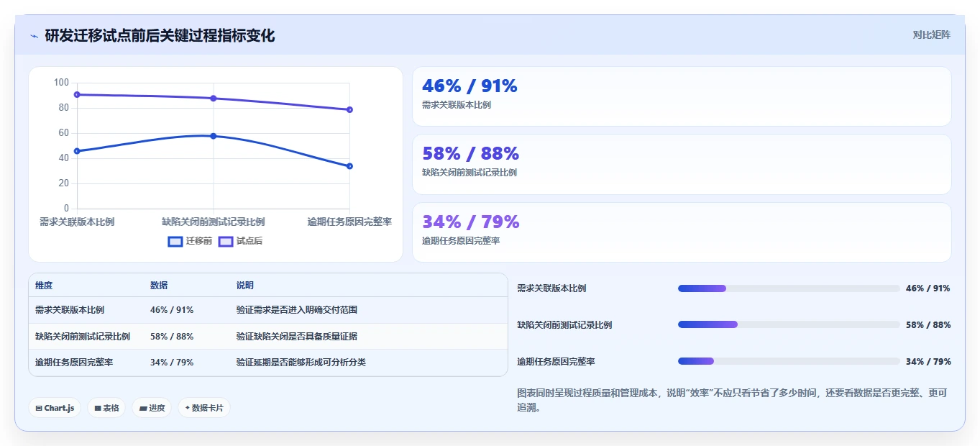Click 需求关联版本比例 progress bar

click(789, 288)
